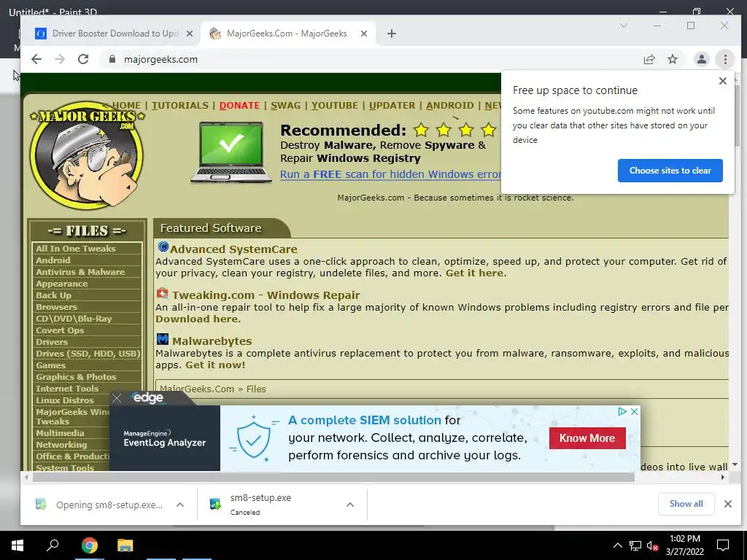Open the site security lock icon
Viewport: 747px width, 560px height.
[x=112, y=59]
